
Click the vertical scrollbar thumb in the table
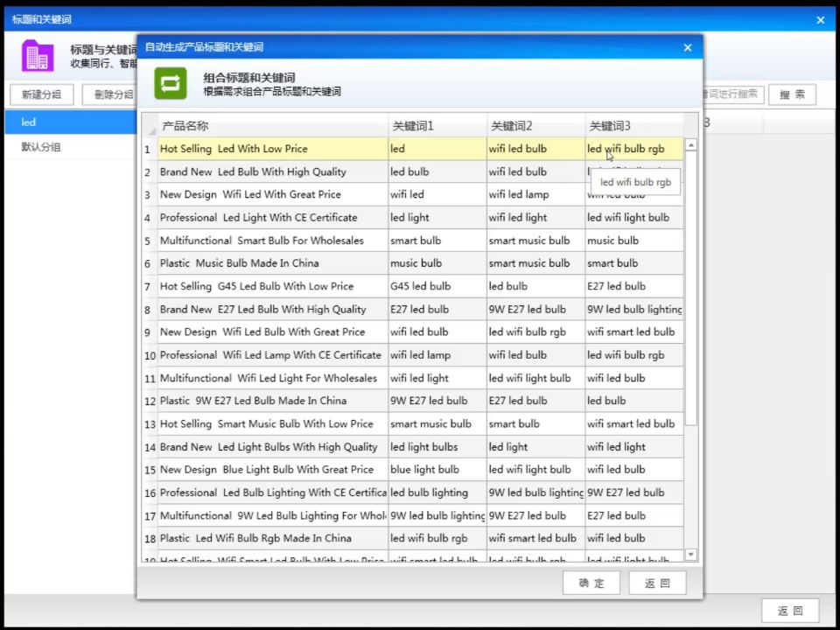click(691, 288)
